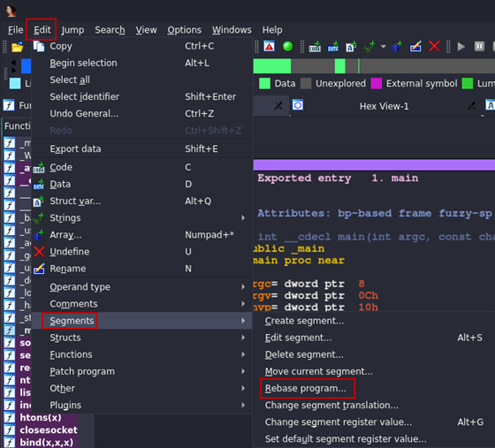Click the Struct var toolbar icon
Image resolution: width=495 pixels, height=448 pixels.
click(x=351, y=47)
